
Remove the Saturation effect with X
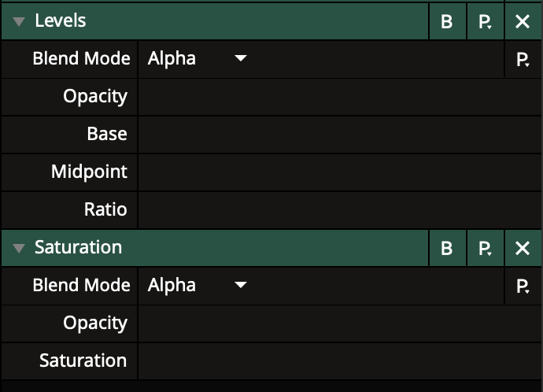pyautogui.click(x=523, y=249)
